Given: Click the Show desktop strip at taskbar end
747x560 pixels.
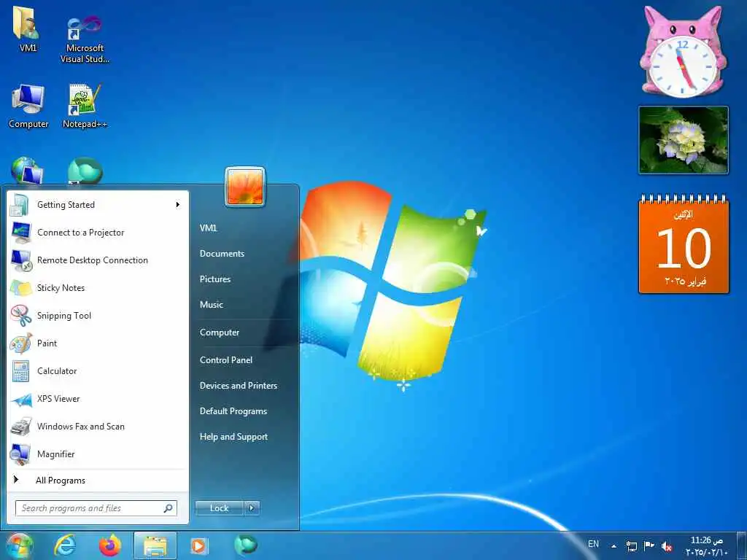Looking at the screenshot, I should coord(741,545).
